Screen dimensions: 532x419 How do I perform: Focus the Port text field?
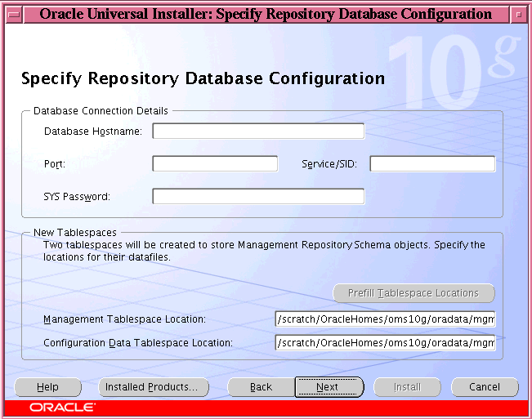[215, 163]
